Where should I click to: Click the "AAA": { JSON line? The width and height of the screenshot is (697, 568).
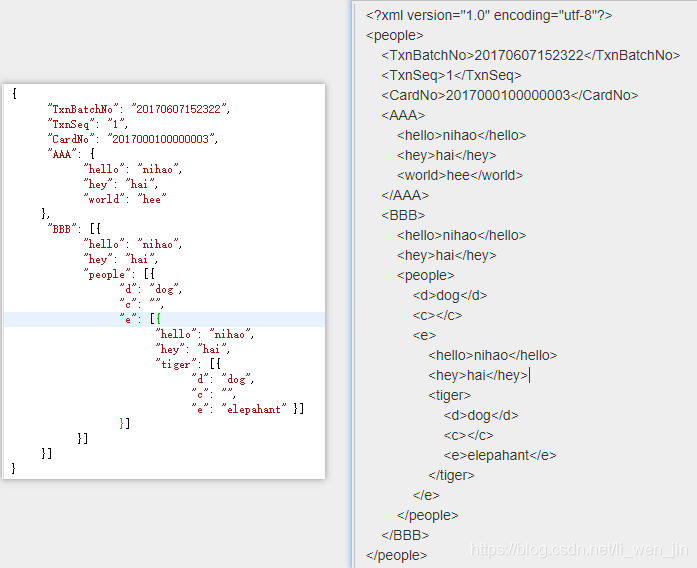coord(71,154)
